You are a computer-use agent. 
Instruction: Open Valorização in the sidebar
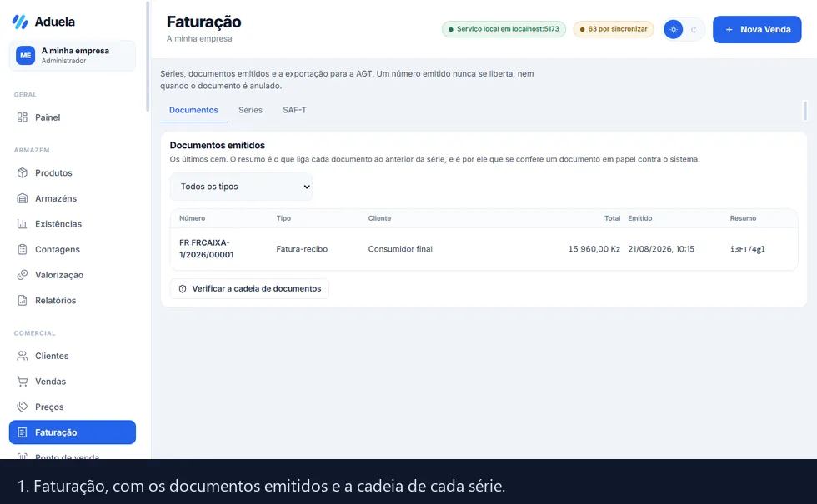click(73, 275)
